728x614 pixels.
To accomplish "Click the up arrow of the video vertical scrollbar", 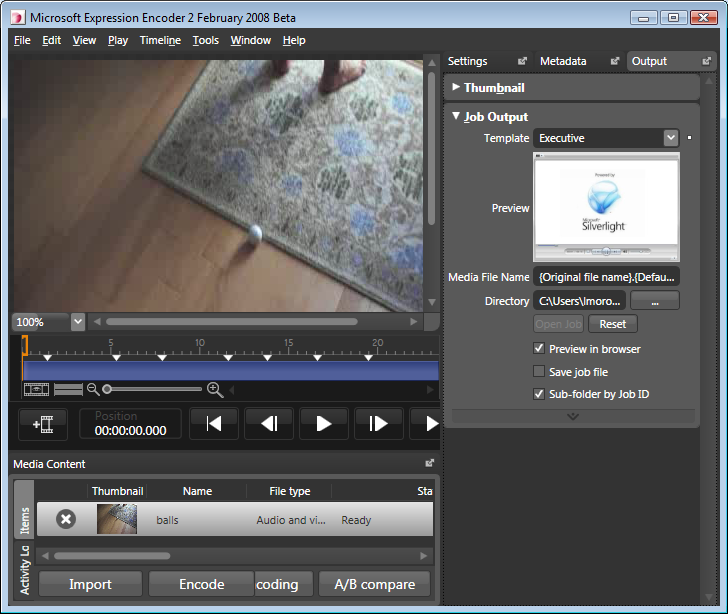I will 432,62.
